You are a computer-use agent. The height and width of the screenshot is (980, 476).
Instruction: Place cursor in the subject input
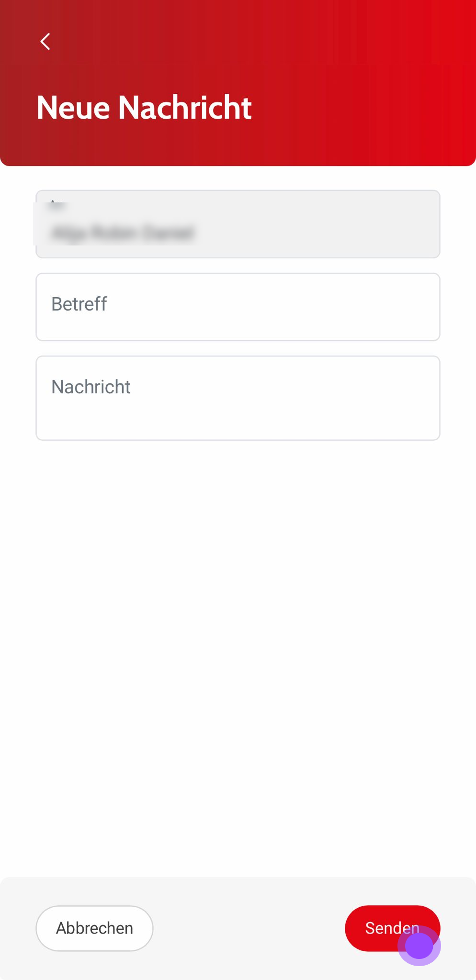click(238, 307)
